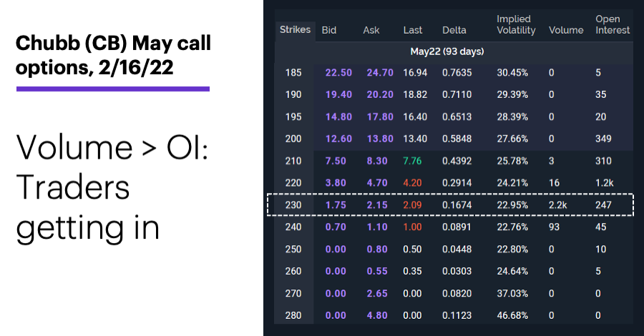Sort by the Bid column header
This screenshot has height=336, width=644.
pyautogui.click(x=329, y=30)
